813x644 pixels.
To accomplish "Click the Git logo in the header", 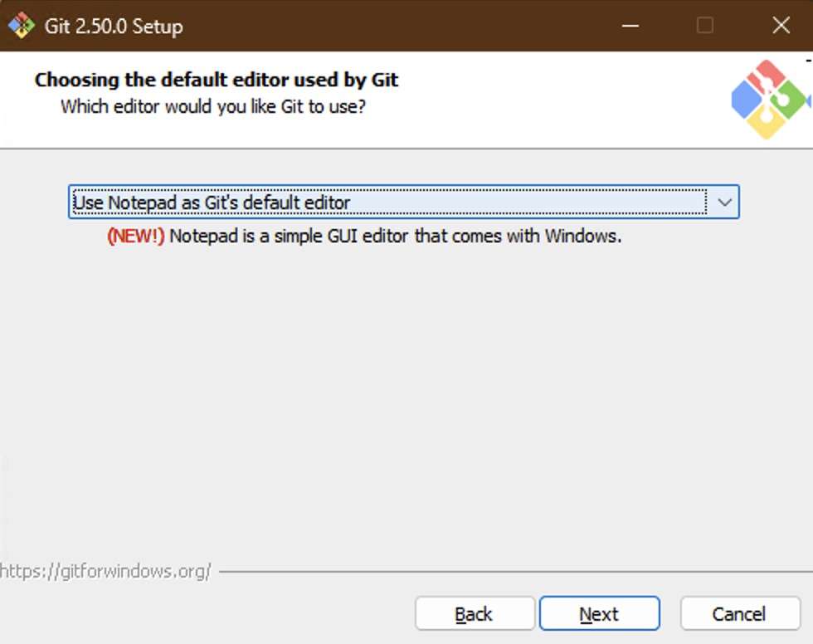I will [770, 100].
